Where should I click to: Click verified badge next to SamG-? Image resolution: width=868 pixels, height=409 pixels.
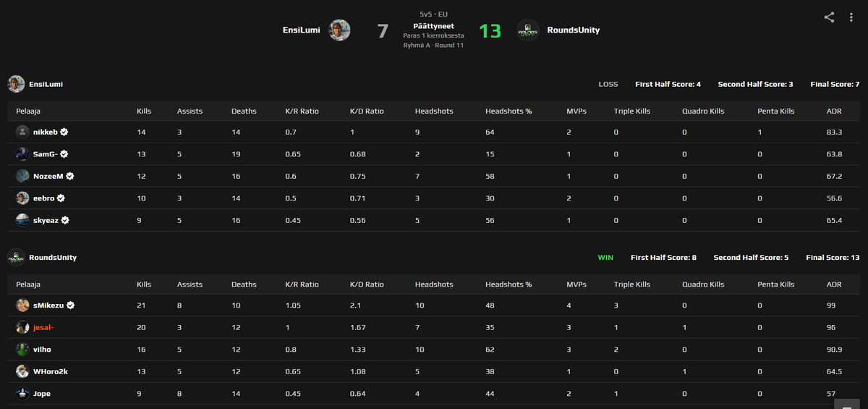[x=64, y=154]
